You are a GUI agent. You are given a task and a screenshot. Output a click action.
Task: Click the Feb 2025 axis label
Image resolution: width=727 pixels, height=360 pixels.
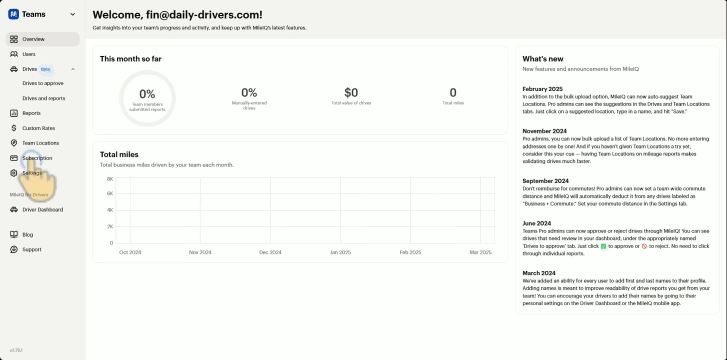(x=410, y=252)
